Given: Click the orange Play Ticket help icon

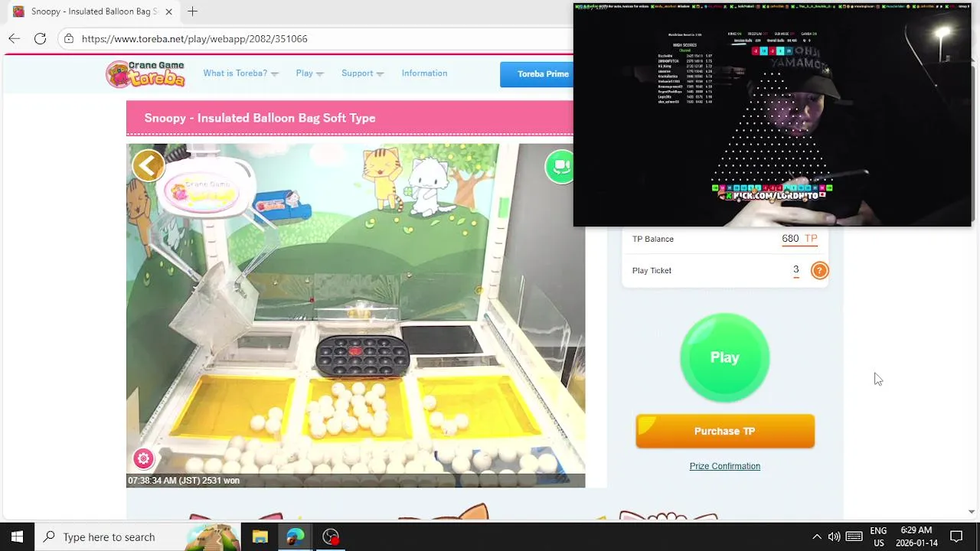Looking at the screenshot, I should coord(819,270).
